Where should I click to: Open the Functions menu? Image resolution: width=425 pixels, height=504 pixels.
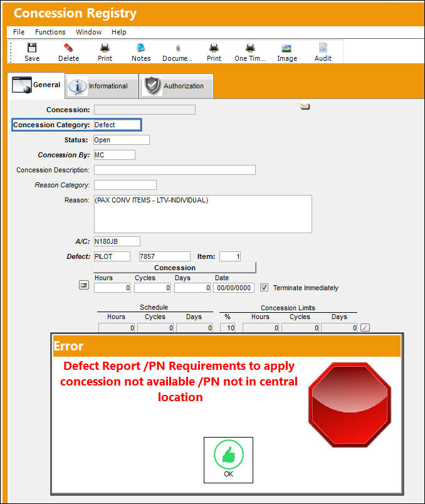click(x=50, y=32)
